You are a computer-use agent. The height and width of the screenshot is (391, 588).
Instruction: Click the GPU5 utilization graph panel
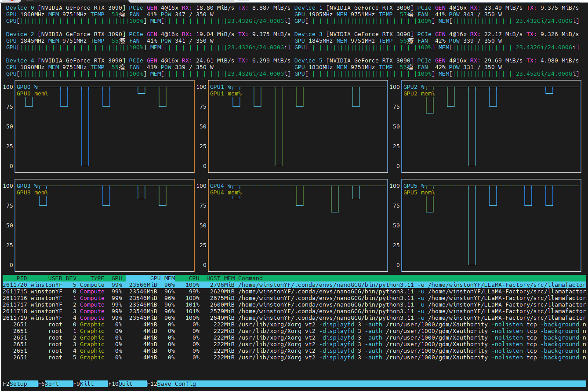coord(491,225)
